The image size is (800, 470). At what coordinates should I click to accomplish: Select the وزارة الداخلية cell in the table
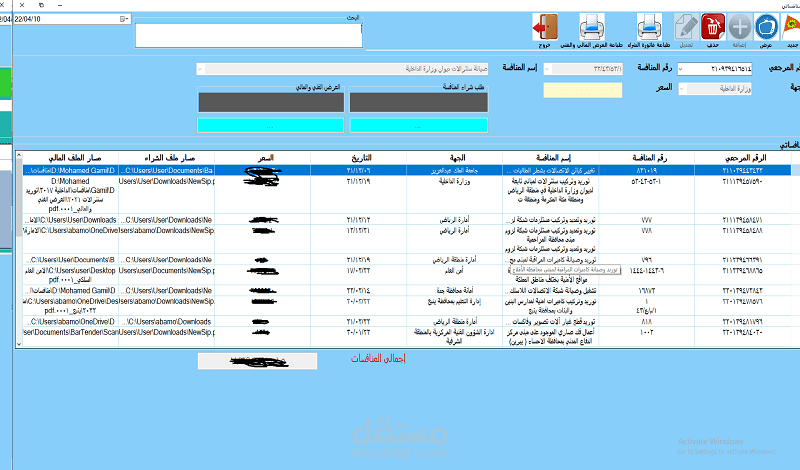pos(454,195)
